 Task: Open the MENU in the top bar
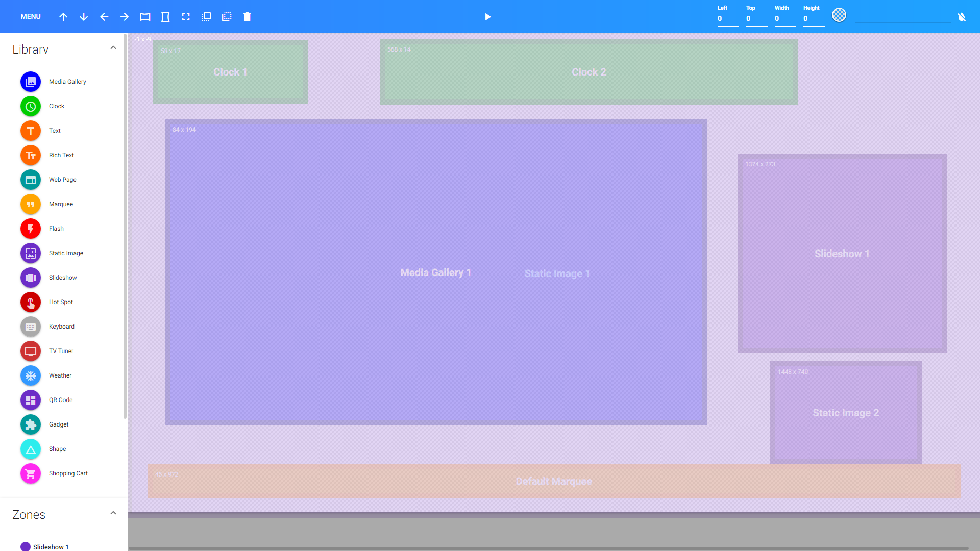pos(31,17)
